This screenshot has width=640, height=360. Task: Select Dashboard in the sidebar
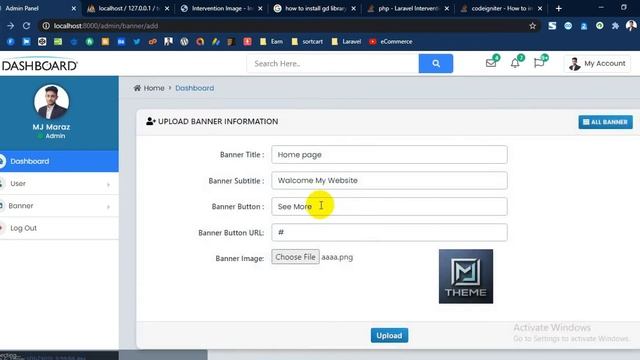pyautogui.click(x=59, y=161)
